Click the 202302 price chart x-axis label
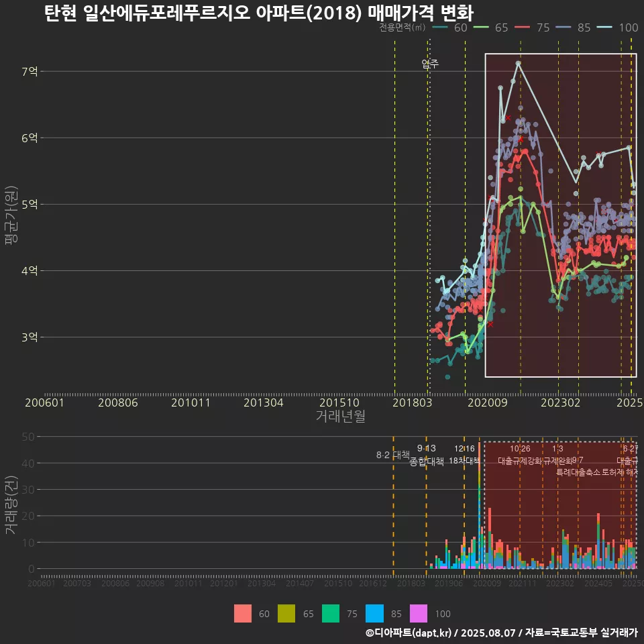This screenshot has width=644, height=644. [x=561, y=402]
